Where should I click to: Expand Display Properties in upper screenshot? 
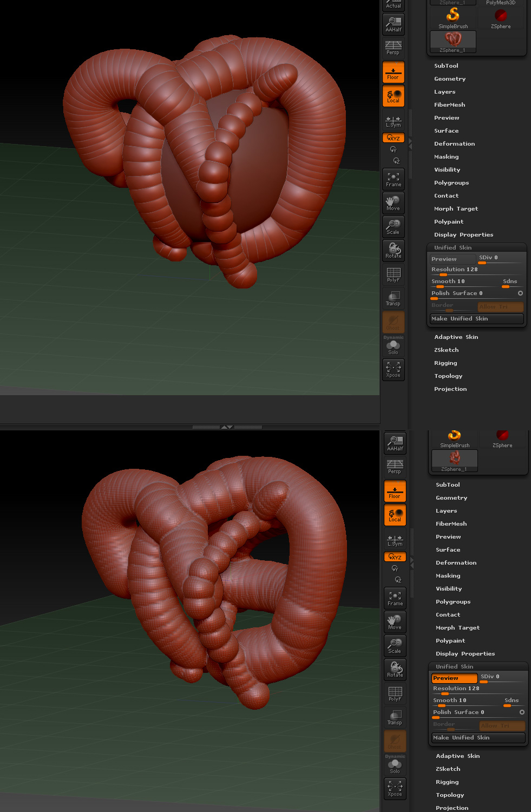coord(464,235)
